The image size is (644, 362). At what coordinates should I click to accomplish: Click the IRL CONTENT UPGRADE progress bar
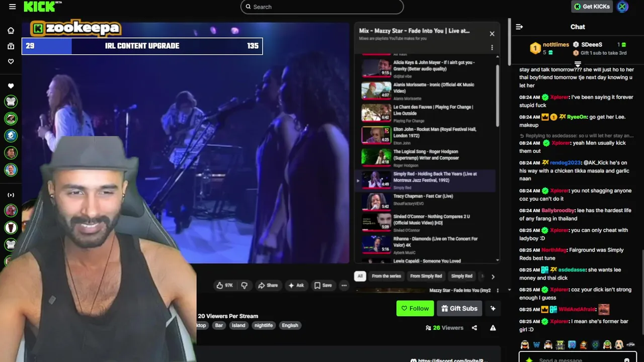(142, 46)
